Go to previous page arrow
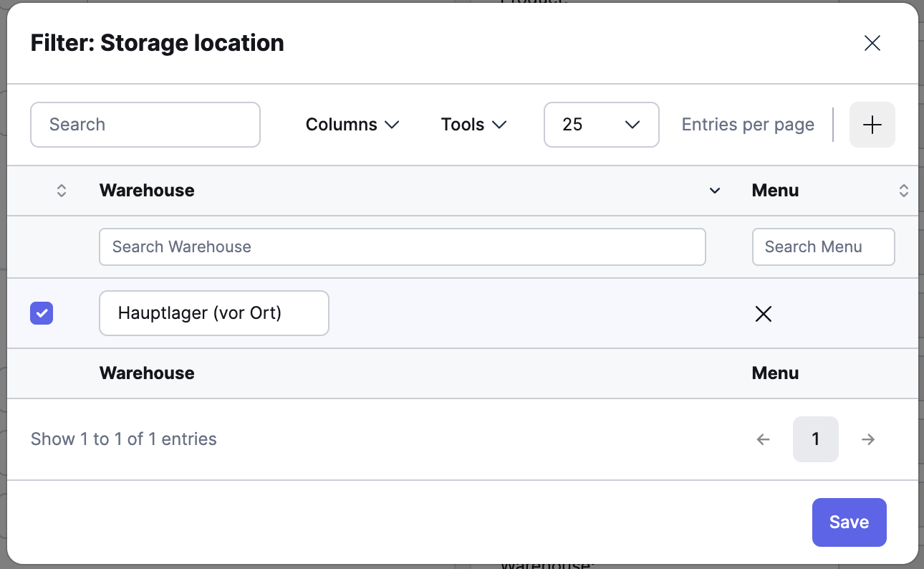924x569 pixels. (763, 439)
